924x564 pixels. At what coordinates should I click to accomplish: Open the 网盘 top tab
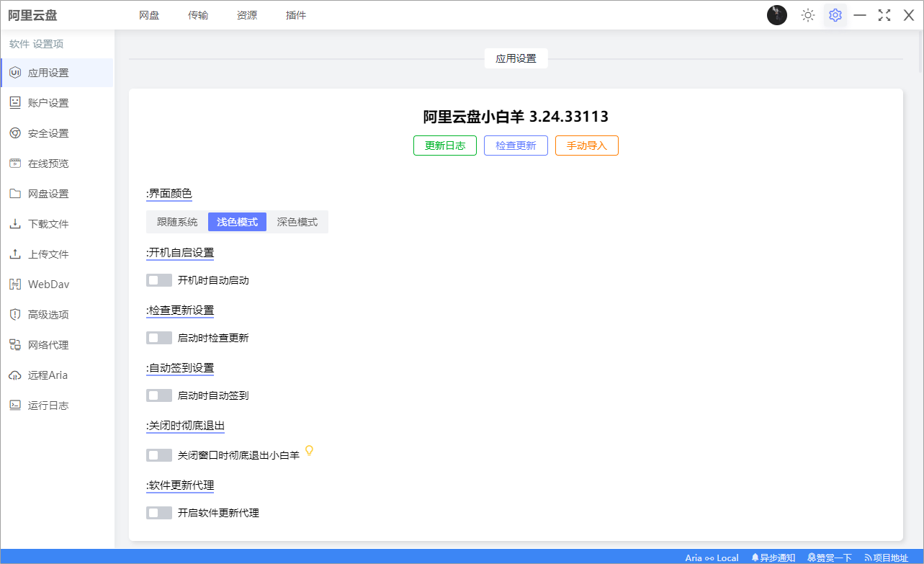point(149,15)
